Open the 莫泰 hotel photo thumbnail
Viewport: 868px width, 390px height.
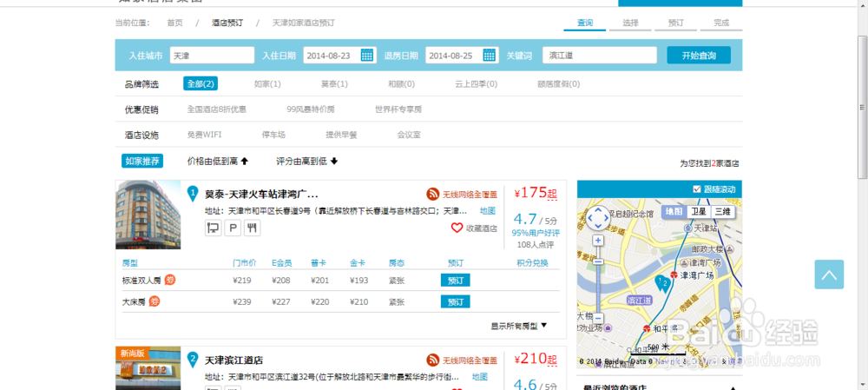(x=148, y=215)
